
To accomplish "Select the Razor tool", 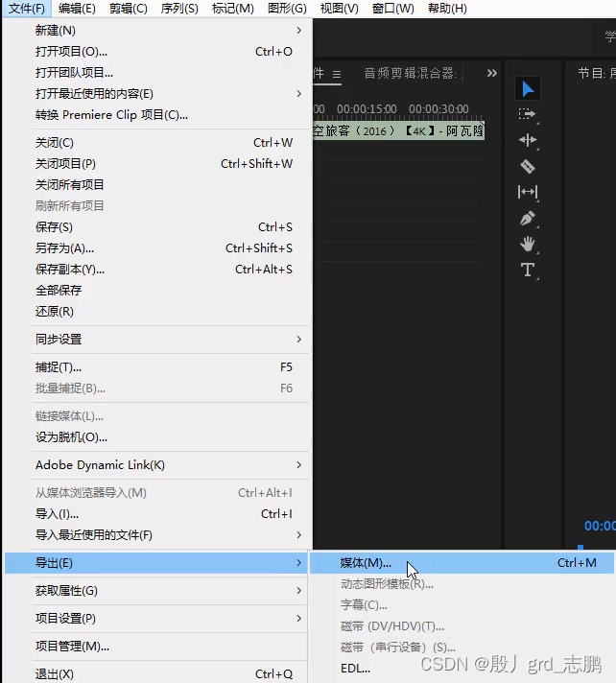I will click(x=528, y=166).
